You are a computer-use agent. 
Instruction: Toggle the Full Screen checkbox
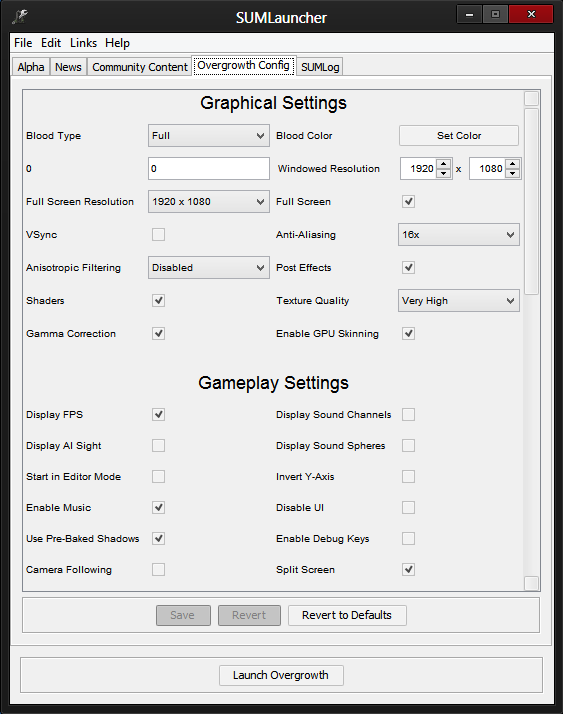409,202
